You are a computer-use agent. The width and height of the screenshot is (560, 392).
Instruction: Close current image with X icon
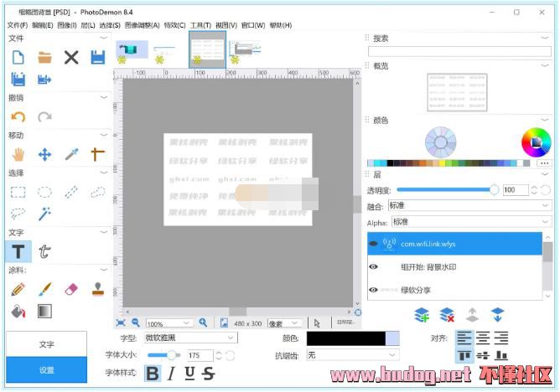pyautogui.click(x=71, y=57)
